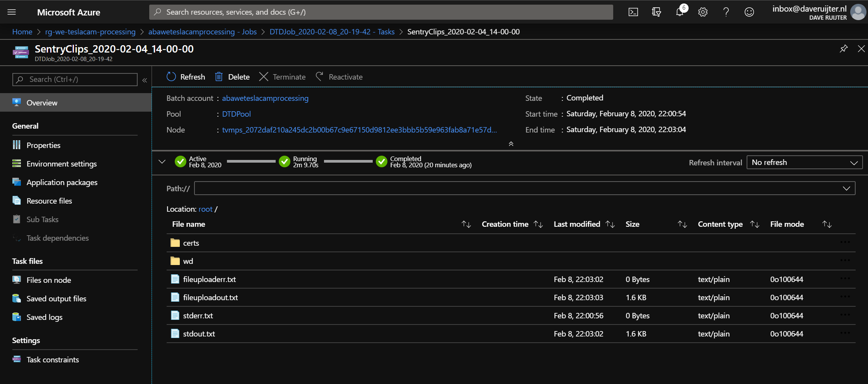Open fileuploaderr.txt file

[x=210, y=279]
